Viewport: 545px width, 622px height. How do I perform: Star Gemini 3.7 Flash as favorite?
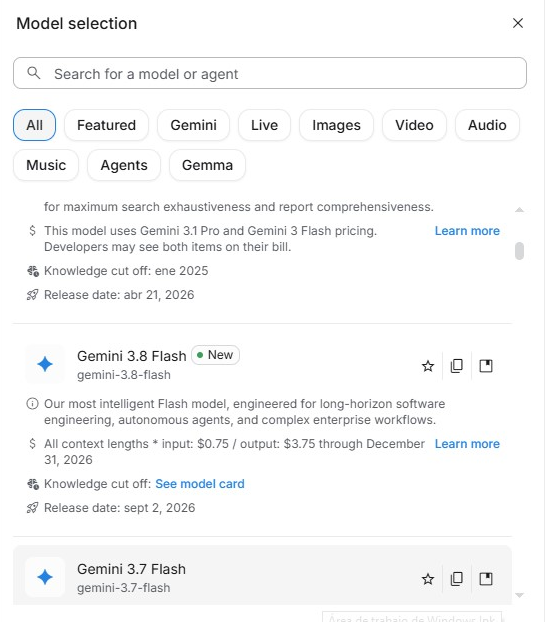pyautogui.click(x=428, y=579)
